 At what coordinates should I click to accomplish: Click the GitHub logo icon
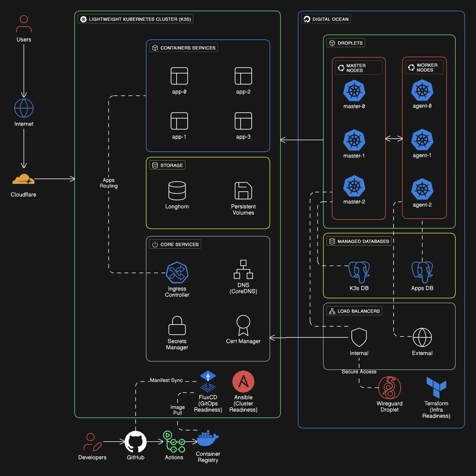click(136, 442)
